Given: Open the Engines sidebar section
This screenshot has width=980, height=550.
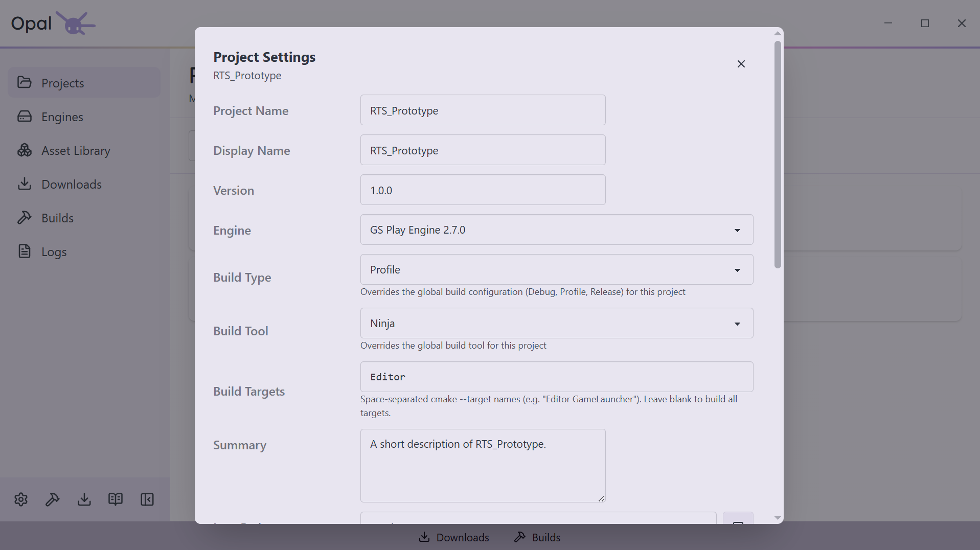Looking at the screenshot, I should click(x=84, y=117).
